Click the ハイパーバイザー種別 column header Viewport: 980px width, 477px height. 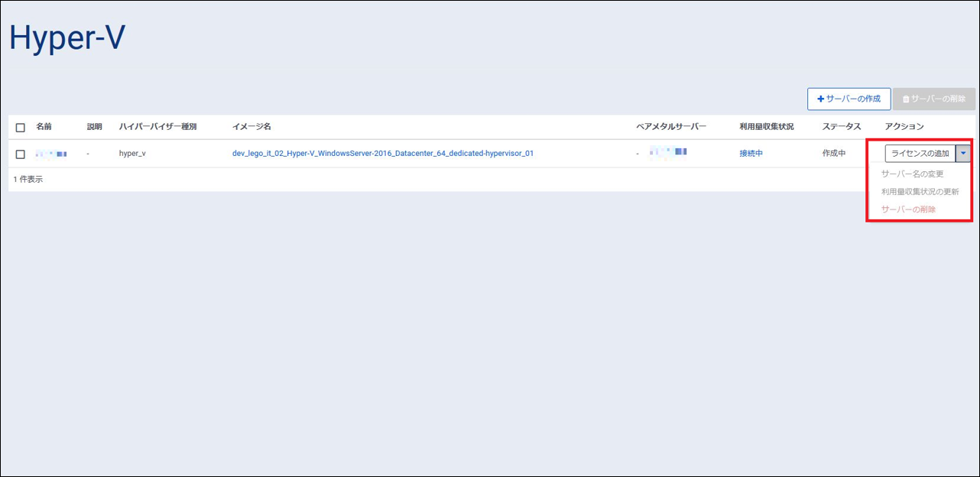(157, 127)
